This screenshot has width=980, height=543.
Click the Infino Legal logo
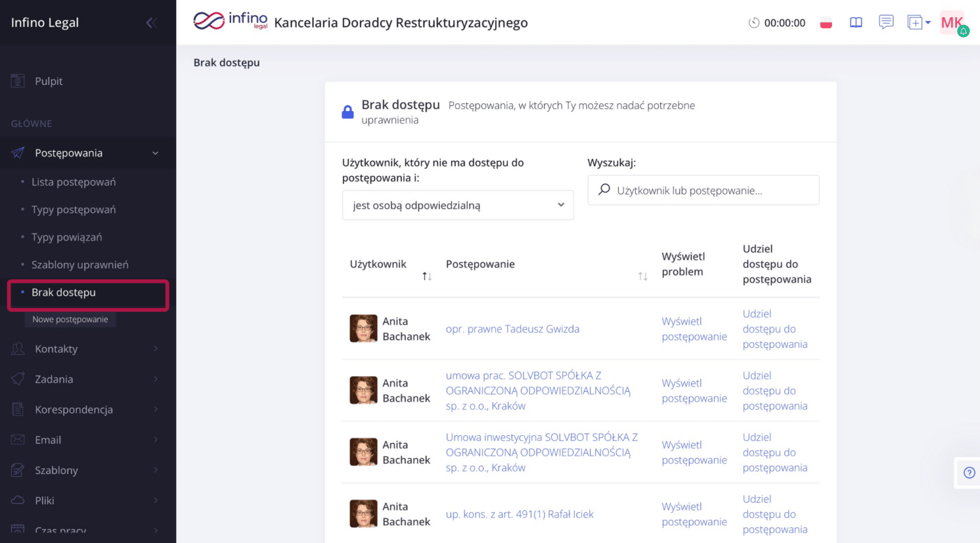click(x=230, y=21)
